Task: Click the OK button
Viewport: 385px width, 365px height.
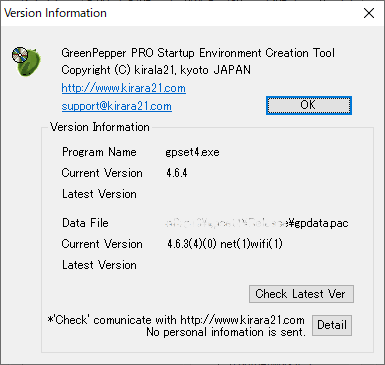Action: coord(309,105)
